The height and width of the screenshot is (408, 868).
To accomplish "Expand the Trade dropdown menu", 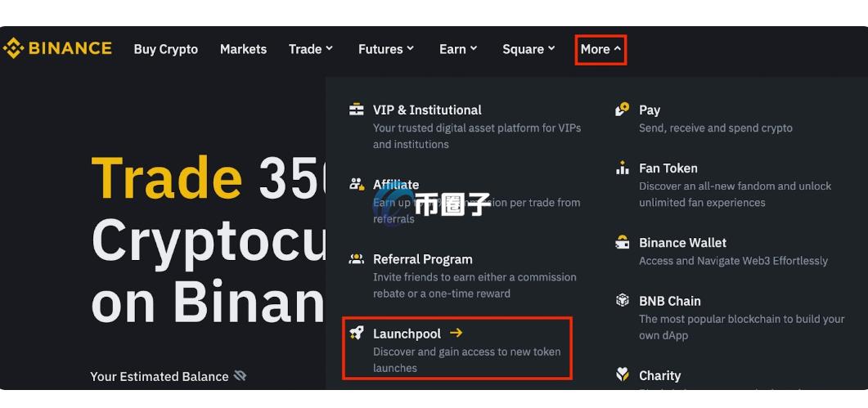I will tap(311, 49).
